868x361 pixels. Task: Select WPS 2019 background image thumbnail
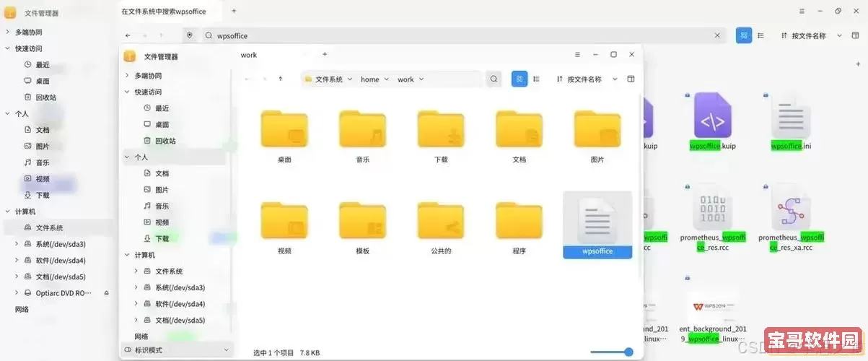click(713, 308)
